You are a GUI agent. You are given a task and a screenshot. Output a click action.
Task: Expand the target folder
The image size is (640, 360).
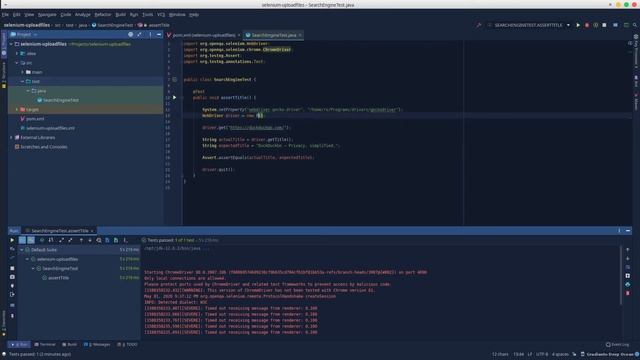pyautogui.click(x=17, y=109)
